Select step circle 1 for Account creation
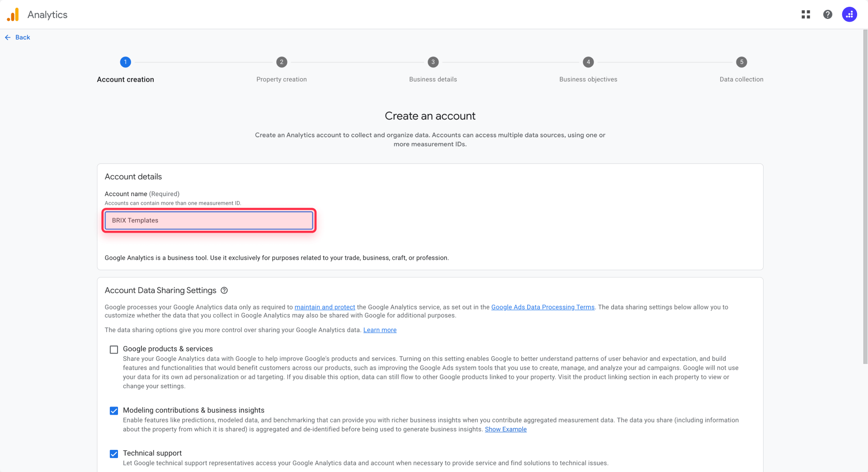This screenshot has width=868, height=472. [x=125, y=62]
